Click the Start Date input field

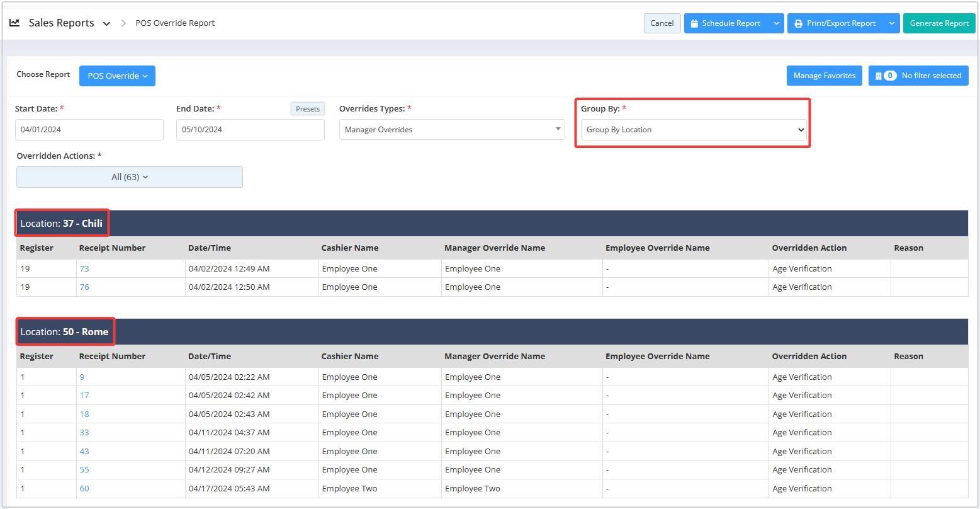coord(89,130)
